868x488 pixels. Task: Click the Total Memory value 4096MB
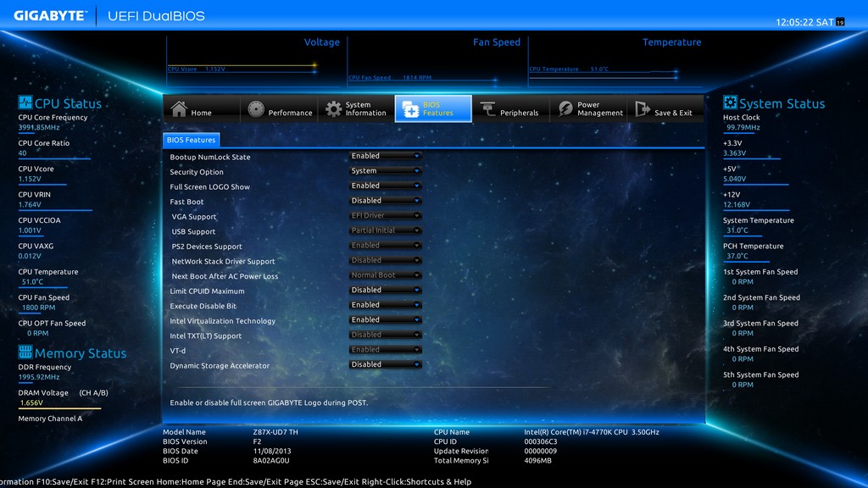(x=538, y=460)
